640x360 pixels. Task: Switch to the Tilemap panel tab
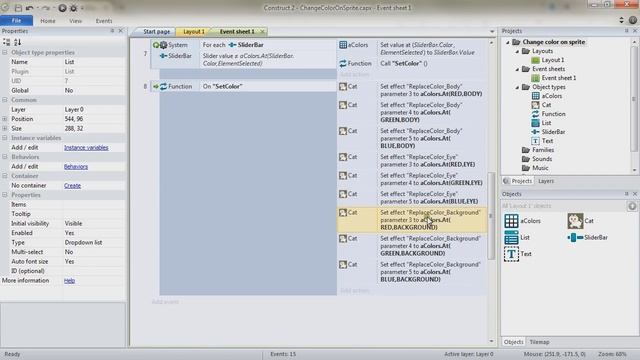coord(539,342)
